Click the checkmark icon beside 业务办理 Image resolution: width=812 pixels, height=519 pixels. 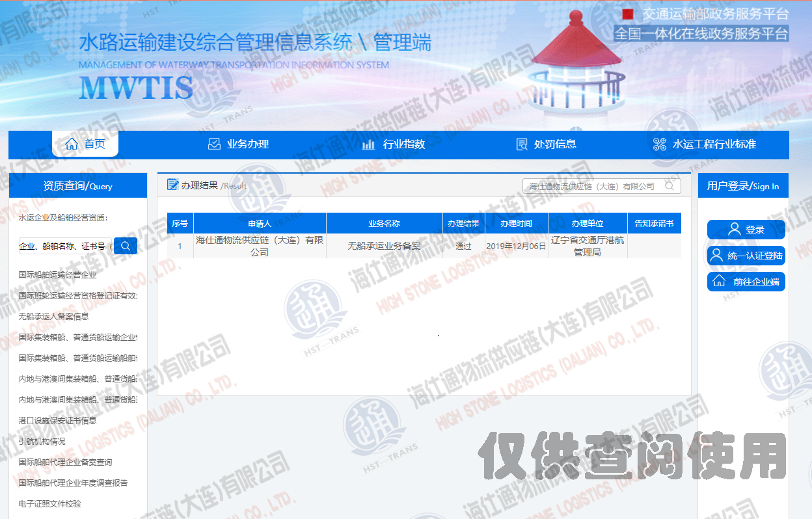214,144
